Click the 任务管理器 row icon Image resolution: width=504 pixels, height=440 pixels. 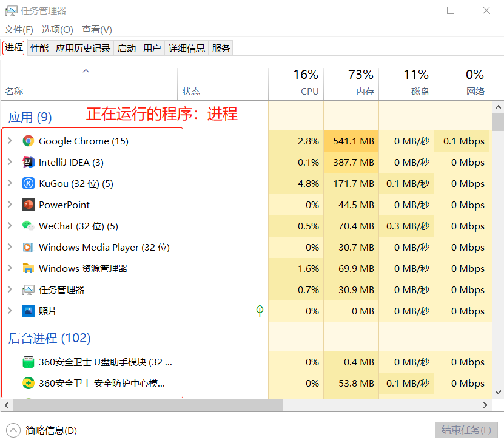click(x=29, y=289)
